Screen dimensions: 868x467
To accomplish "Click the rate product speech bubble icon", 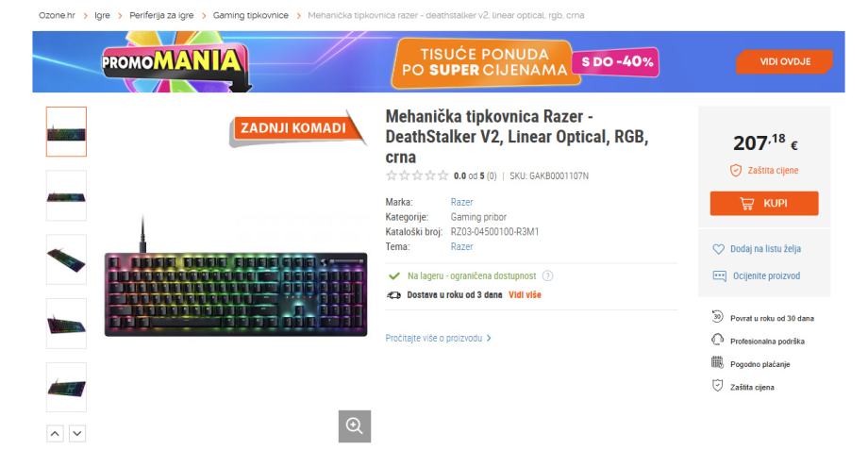I will (x=719, y=275).
